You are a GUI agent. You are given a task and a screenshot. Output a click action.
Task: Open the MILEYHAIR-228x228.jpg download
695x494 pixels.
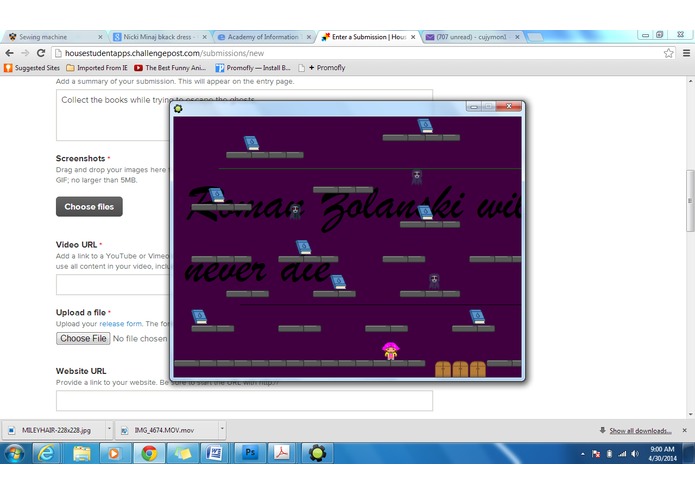(55, 430)
